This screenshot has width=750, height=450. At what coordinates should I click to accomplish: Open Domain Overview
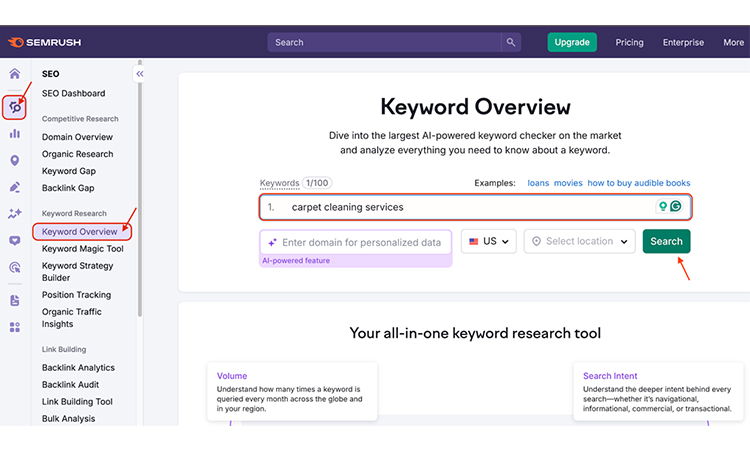tap(77, 137)
